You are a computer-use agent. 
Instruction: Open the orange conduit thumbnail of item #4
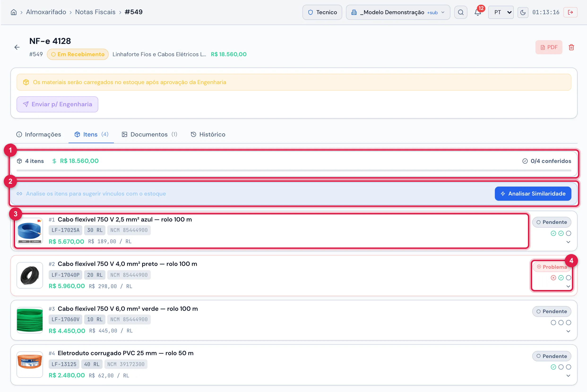pos(30,365)
